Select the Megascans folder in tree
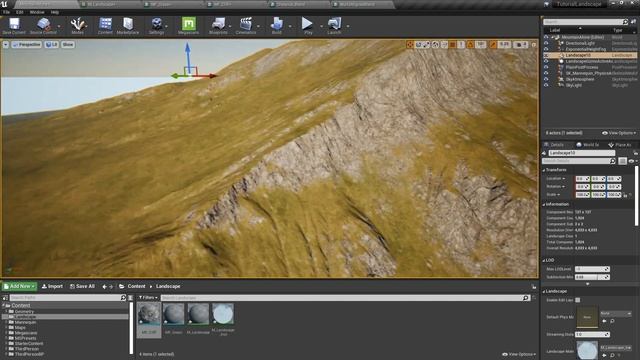 coord(26,333)
